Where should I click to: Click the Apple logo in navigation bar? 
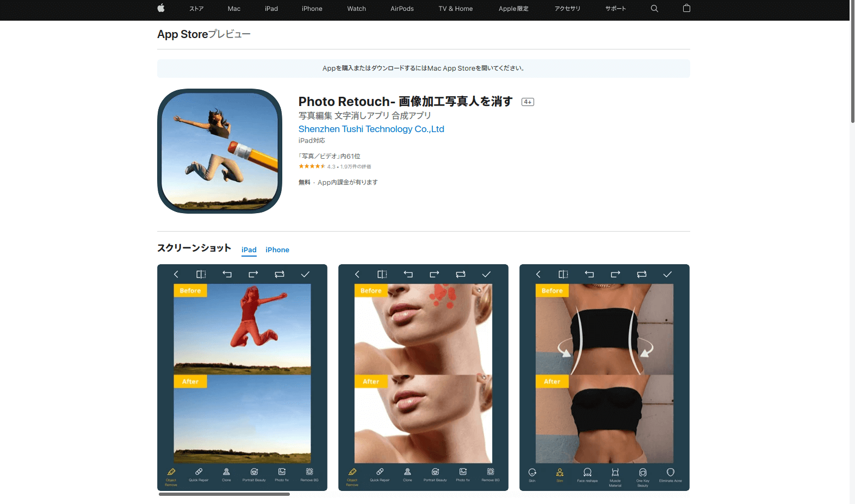[x=161, y=8]
